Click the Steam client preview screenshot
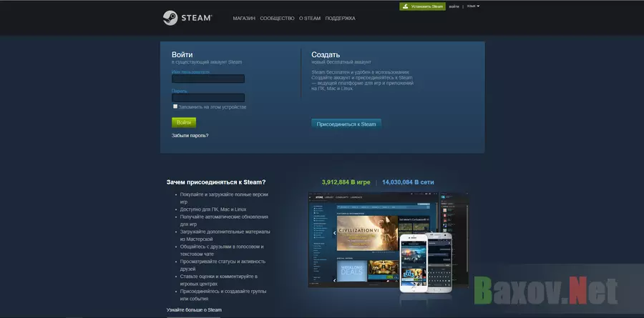Image resolution: width=644 pixels, height=318 pixels. coord(388,240)
